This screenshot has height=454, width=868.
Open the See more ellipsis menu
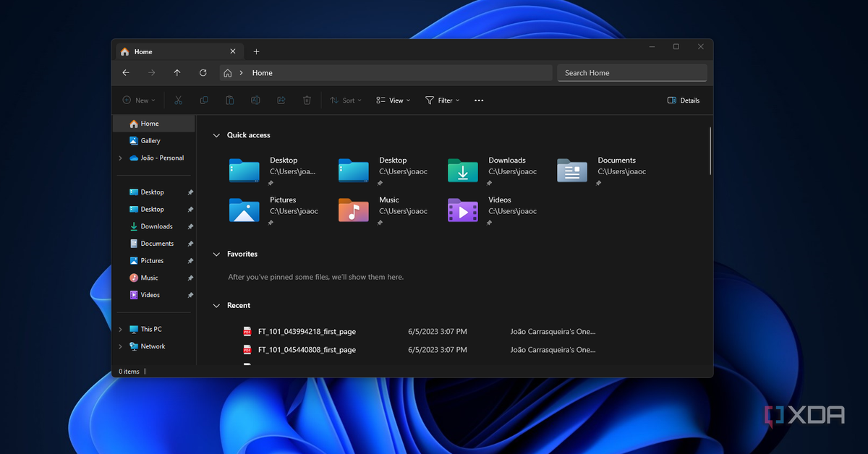tap(479, 100)
